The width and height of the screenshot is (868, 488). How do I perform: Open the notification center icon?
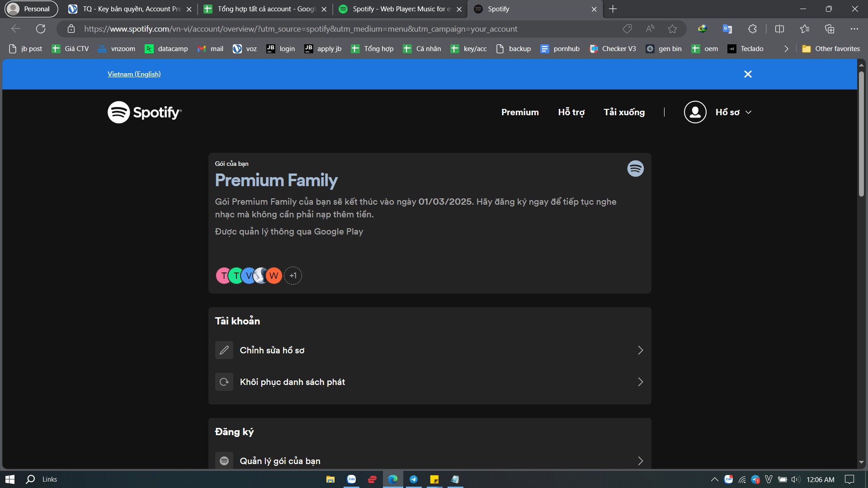pyautogui.click(x=849, y=479)
